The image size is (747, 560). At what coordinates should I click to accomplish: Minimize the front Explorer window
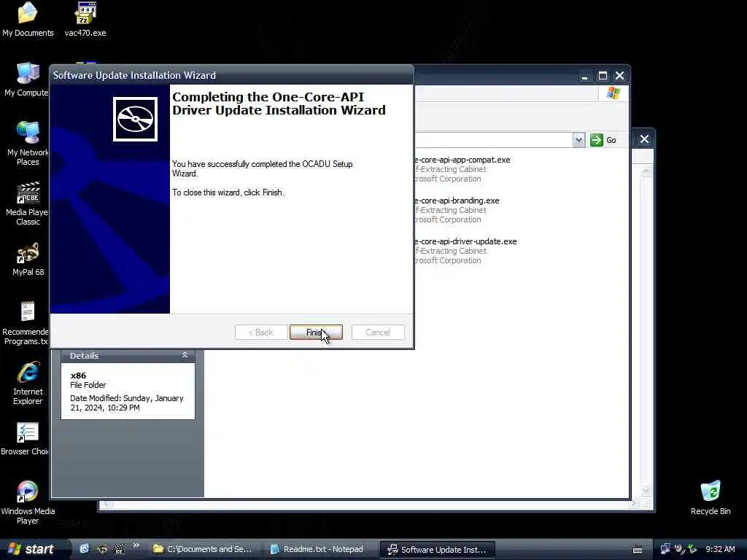click(x=584, y=76)
